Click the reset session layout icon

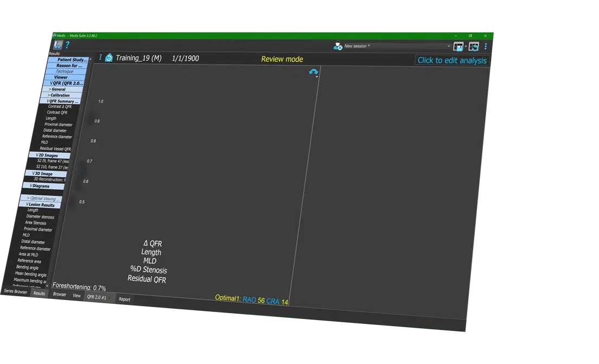(x=474, y=47)
